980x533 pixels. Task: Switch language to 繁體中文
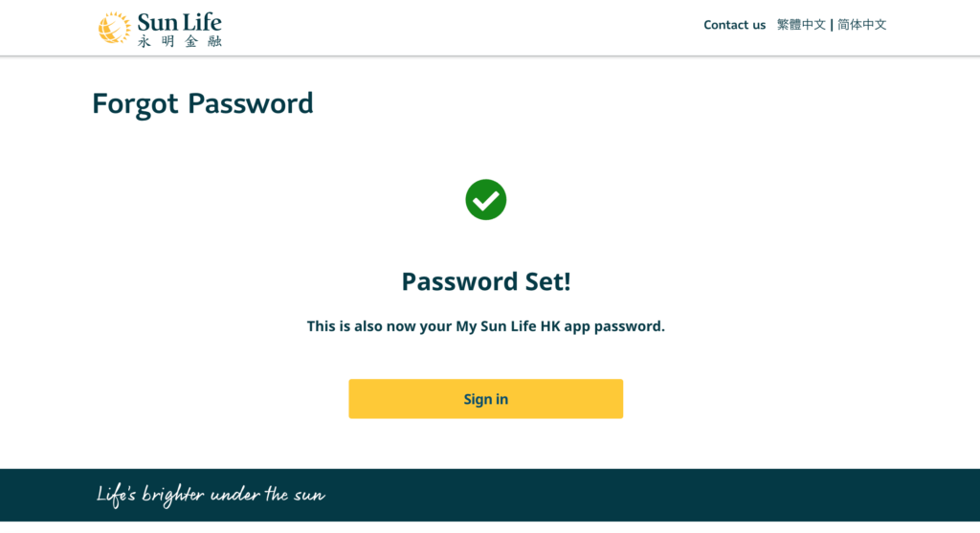[x=801, y=24]
